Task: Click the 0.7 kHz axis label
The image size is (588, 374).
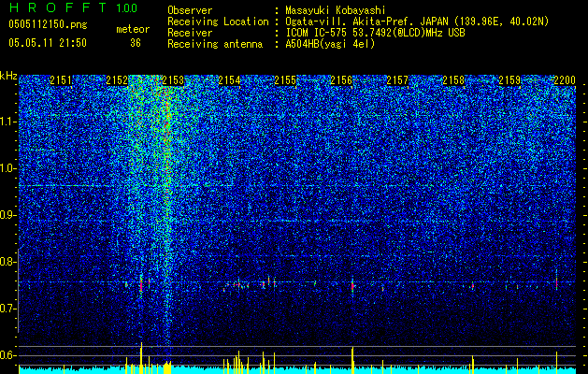Action: [x=8, y=309]
